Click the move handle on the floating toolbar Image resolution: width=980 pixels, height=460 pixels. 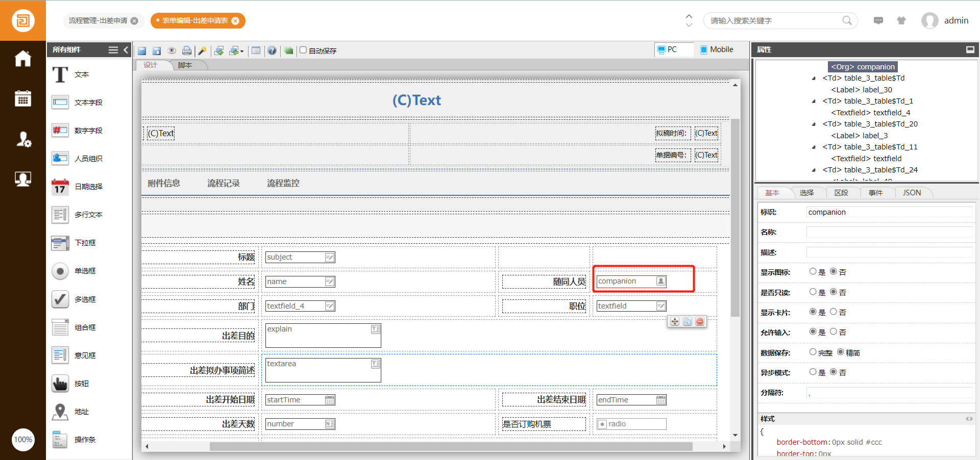click(x=675, y=321)
